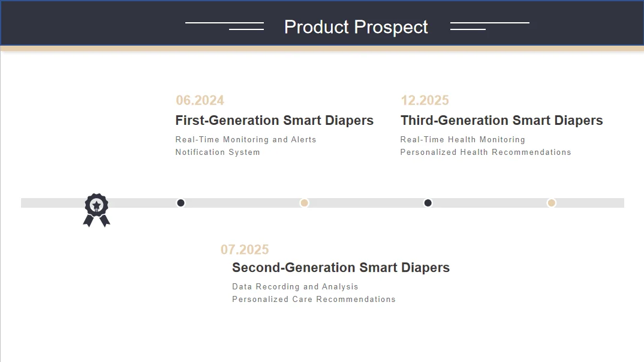Select the dark timeline dot under Third-Generation

(x=428, y=203)
